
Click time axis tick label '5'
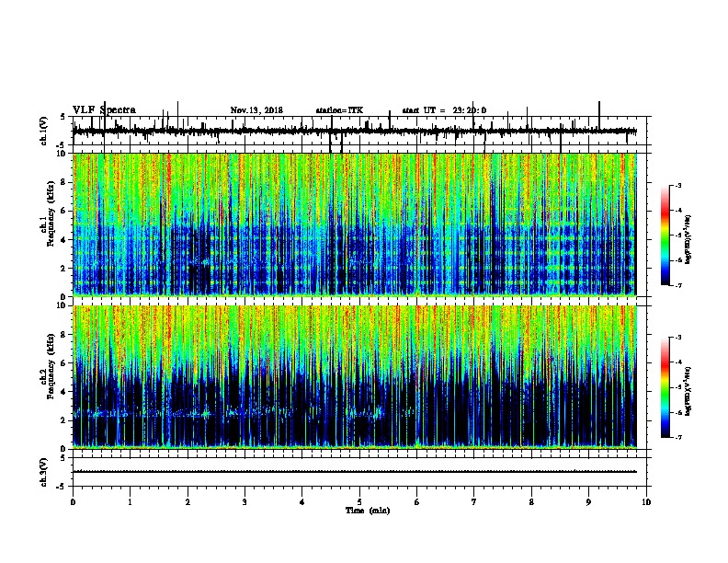359,502
